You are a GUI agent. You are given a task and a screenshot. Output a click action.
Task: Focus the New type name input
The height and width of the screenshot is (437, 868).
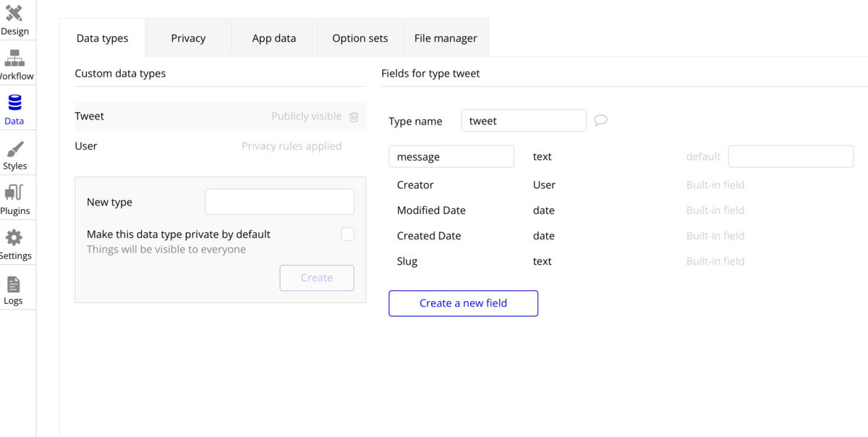click(x=279, y=202)
